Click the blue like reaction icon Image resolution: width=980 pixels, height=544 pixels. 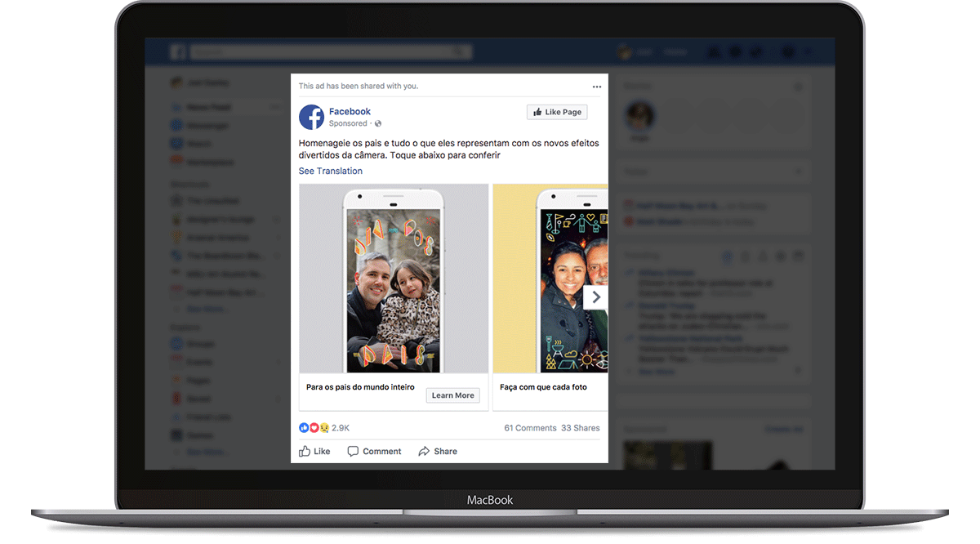click(x=304, y=428)
